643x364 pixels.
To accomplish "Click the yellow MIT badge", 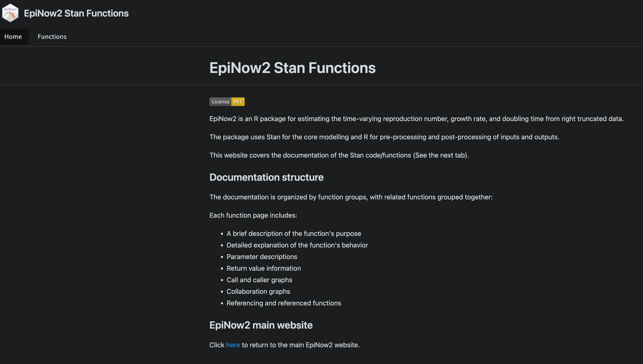I will [x=238, y=102].
